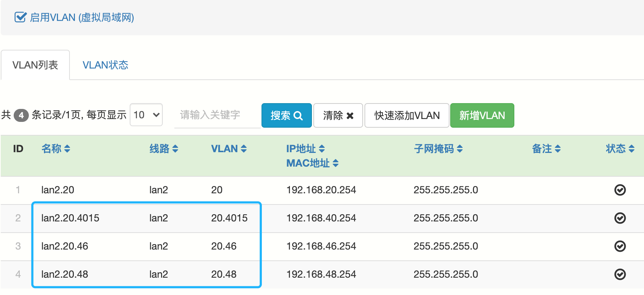
Task: Click sort arrows next to 线路 header
Action: click(175, 149)
